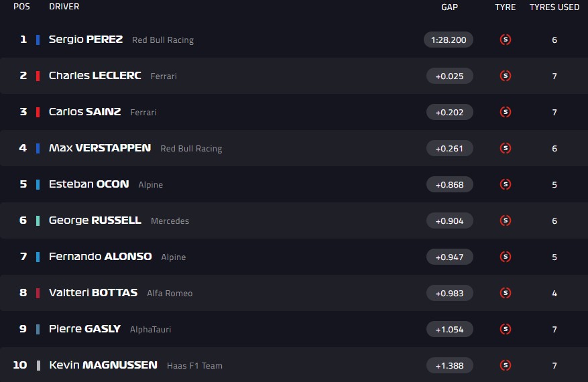Click Verstappen's soft tyre compound icon
The width and height of the screenshot is (588, 382).
(x=506, y=148)
